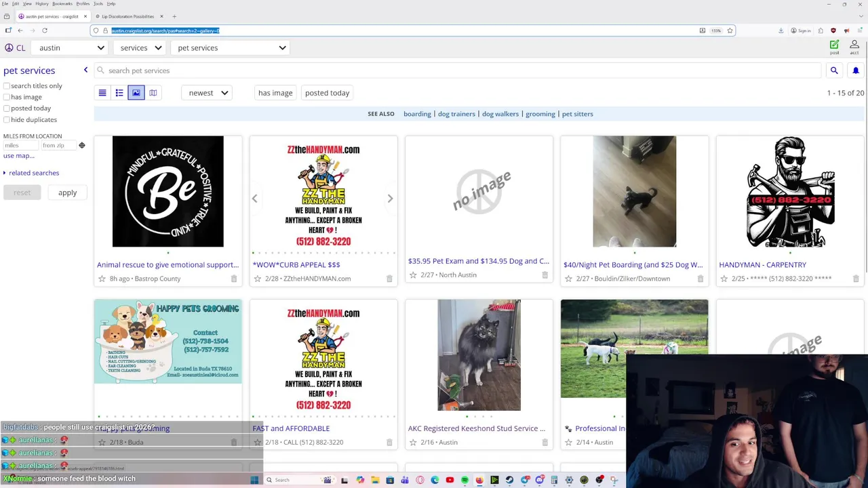Open the acct account icon

tap(854, 47)
